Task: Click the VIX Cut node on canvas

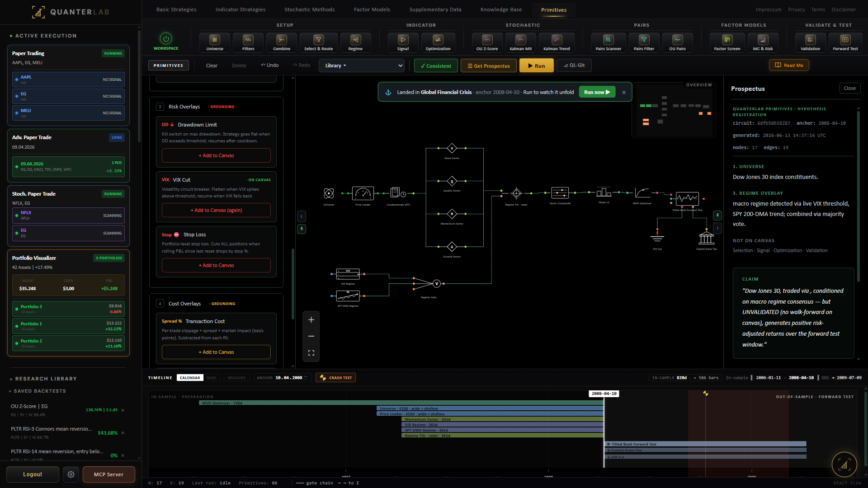Action: [x=657, y=237]
